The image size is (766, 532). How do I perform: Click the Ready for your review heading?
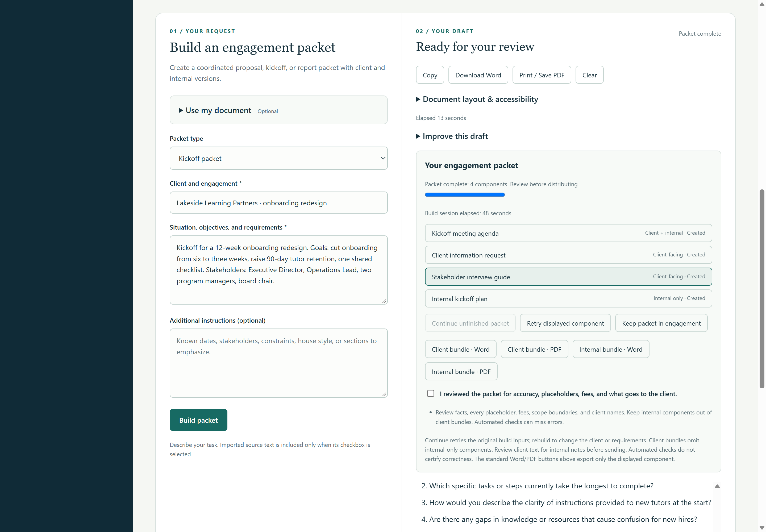(475, 47)
